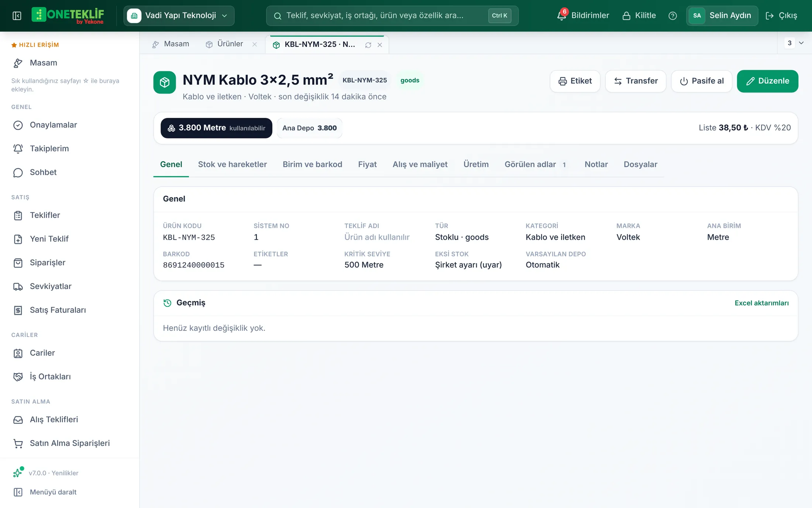Image resolution: width=812 pixels, height=508 pixels.
Task: Open the Fiyat tab
Action: pos(367,164)
